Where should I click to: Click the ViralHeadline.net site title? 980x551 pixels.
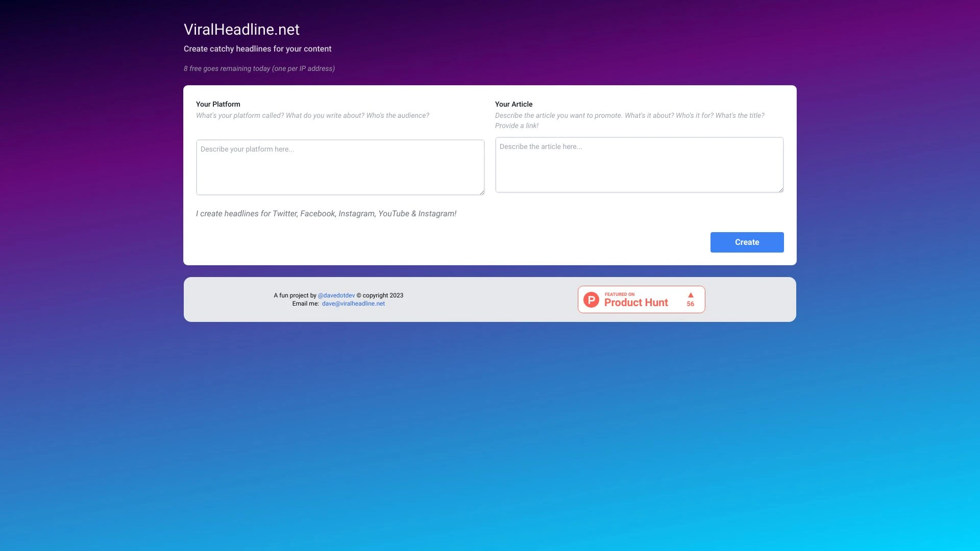(241, 30)
